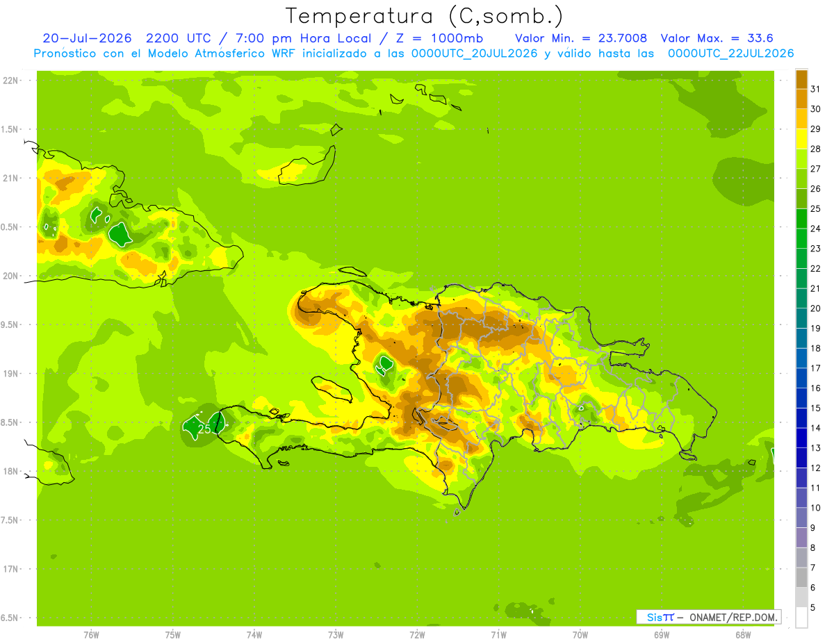Pick the green legend band between 24 and 25
The height and width of the screenshot is (644, 834).
point(801,219)
